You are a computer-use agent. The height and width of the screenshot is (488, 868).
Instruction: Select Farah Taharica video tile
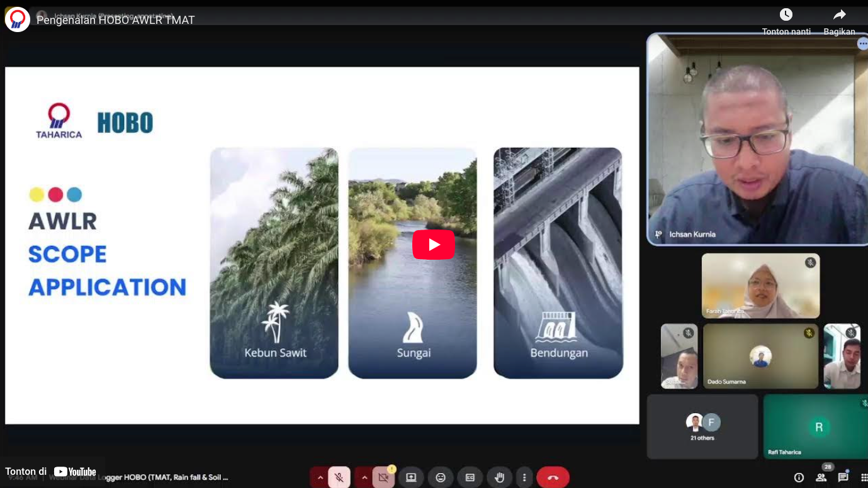tap(760, 286)
